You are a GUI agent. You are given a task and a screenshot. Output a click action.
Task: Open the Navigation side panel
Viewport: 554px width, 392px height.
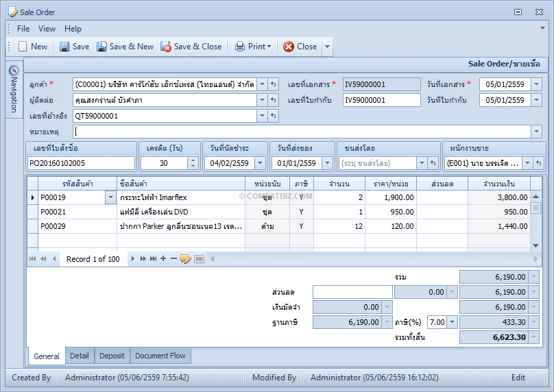point(14,89)
